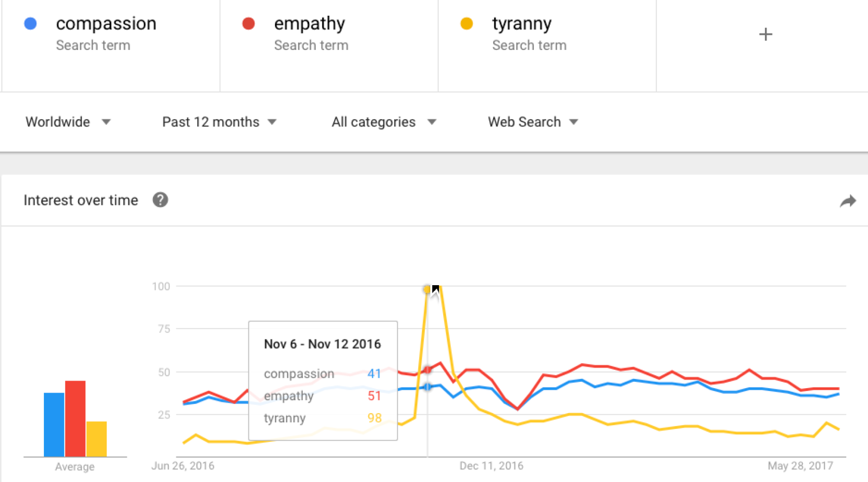Open the Past 12 months dropdown
Image resolution: width=868 pixels, height=482 pixels.
click(x=219, y=122)
